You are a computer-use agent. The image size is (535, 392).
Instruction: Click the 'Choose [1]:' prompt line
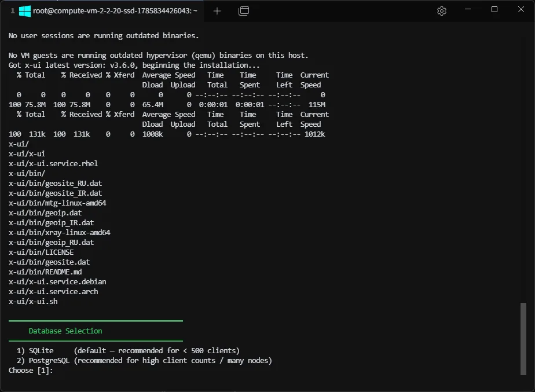pyautogui.click(x=31, y=371)
